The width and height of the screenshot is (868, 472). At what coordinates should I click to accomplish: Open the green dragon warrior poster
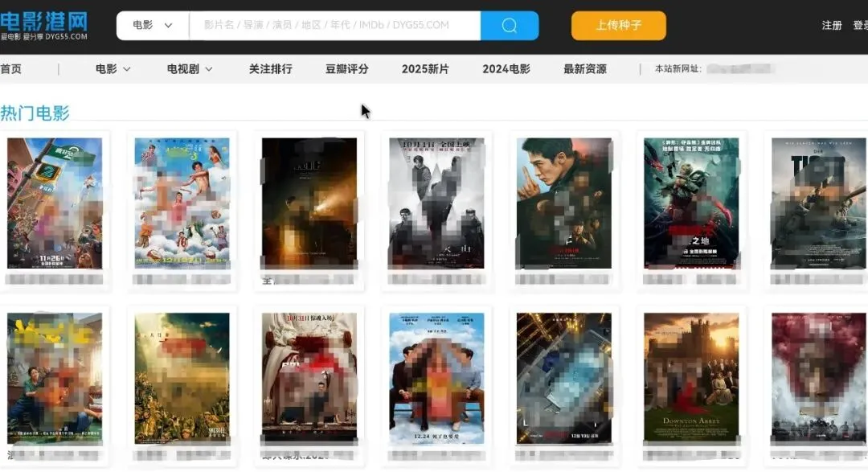click(691, 203)
